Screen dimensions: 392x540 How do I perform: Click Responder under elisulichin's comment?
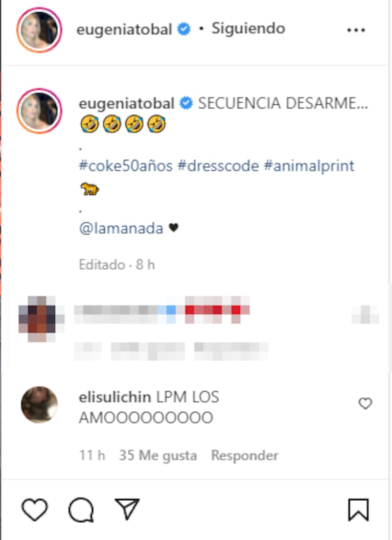pos(245,456)
